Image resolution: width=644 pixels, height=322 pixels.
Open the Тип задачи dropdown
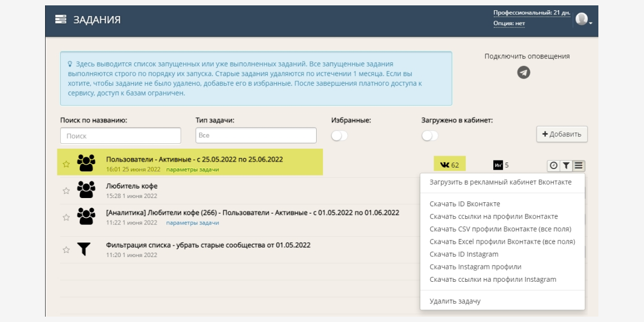pos(256,136)
